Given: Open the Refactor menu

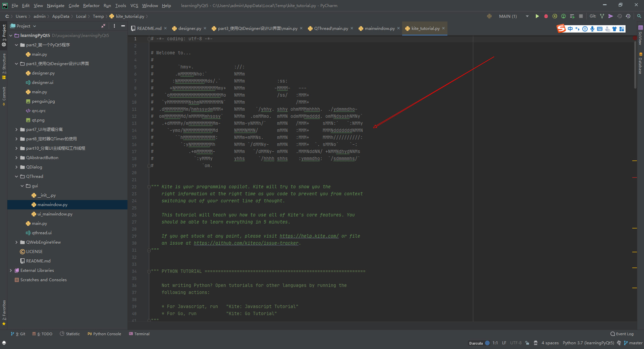Looking at the screenshot, I should click(x=91, y=5).
